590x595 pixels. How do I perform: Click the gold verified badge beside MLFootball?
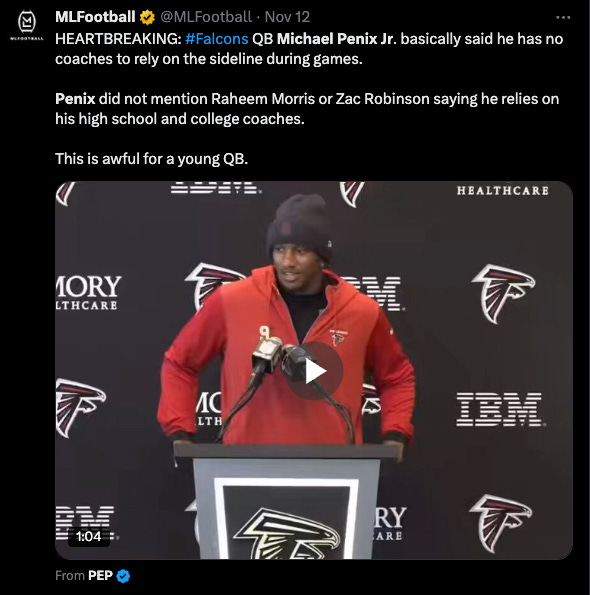(147, 17)
